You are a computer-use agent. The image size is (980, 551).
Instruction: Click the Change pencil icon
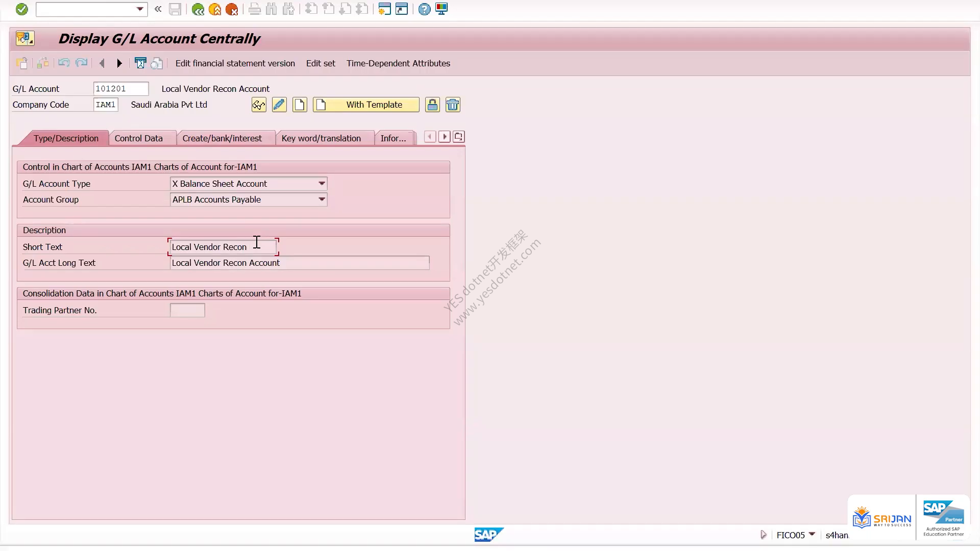pyautogui.click(x=279, y=105)
